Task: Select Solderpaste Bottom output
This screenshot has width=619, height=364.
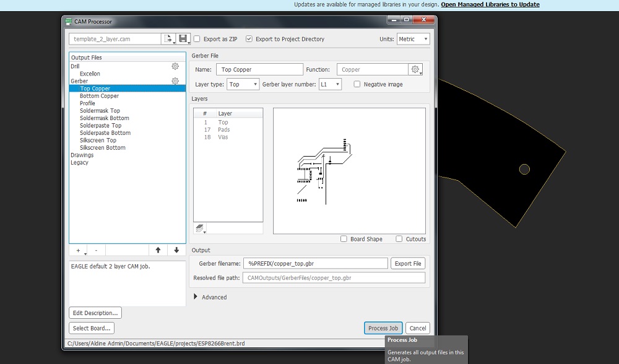Action: (x=105, y=133)
